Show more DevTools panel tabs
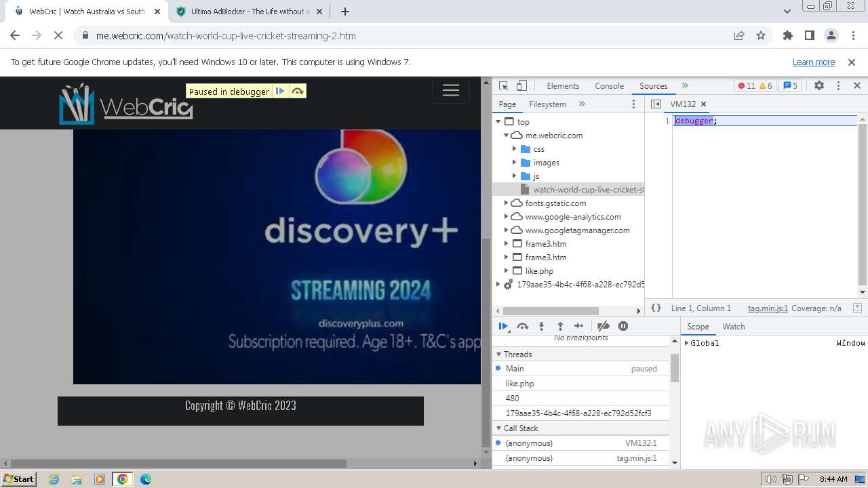The height and width of the screenshot is (488, 868). (x=685, y=85)
